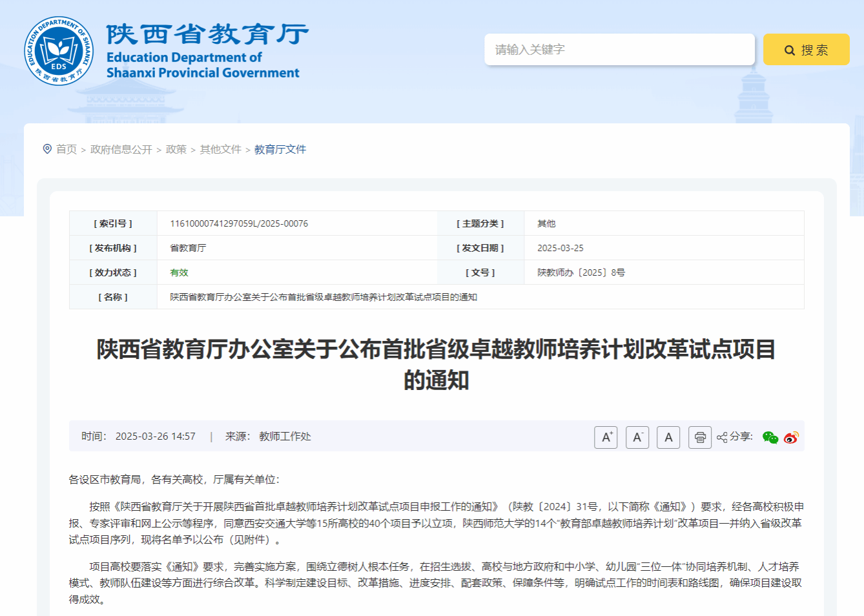The height and width of the screenshot is (616, 864).
Task: Click the location pin breadcrumb icon
Action: point(47,149)
